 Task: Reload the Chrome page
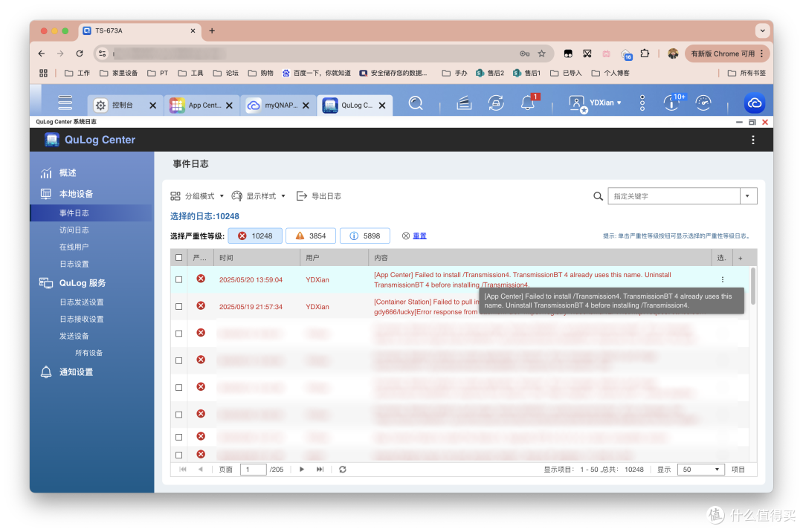(x=80, y=53)
